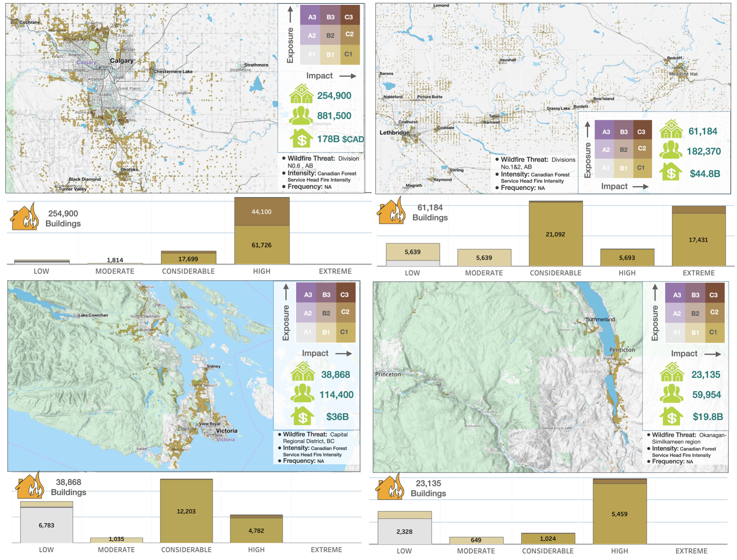Click the 21,092 CONSIDERABLE bar
This screenshot has height=560, width=737.
(555, 234)
